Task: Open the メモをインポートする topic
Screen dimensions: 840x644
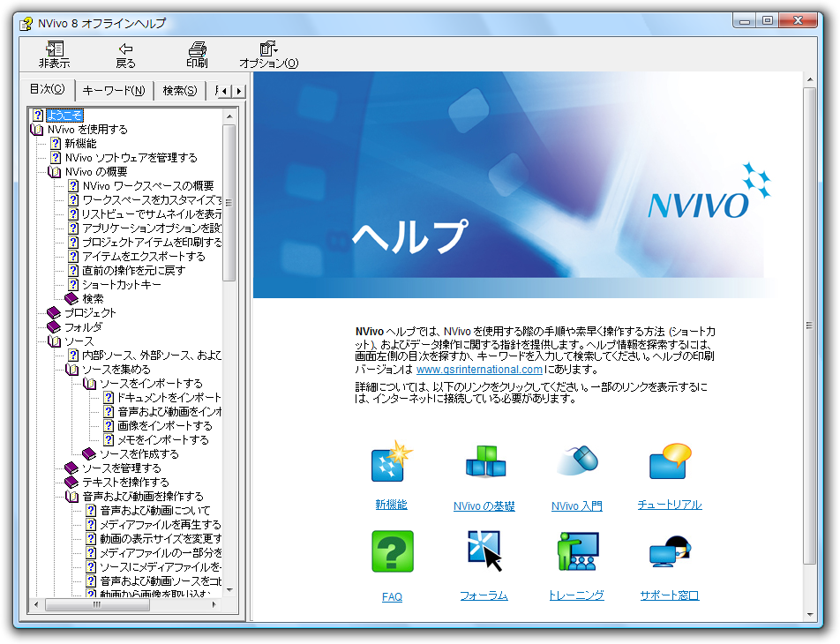Action: (x=163, y=440)
